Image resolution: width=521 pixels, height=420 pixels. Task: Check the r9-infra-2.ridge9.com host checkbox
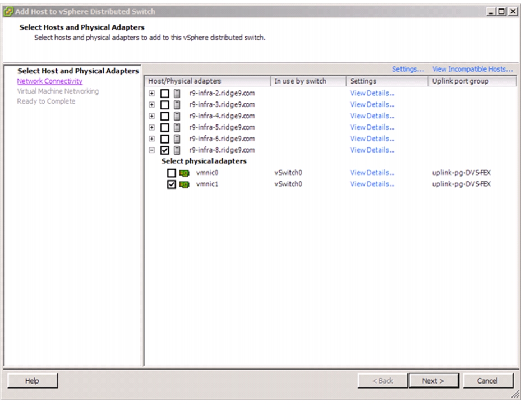pos(164,94)
